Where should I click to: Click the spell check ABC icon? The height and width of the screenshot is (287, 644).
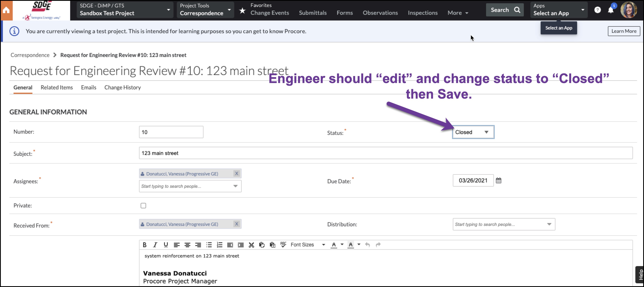click(283, 245)
